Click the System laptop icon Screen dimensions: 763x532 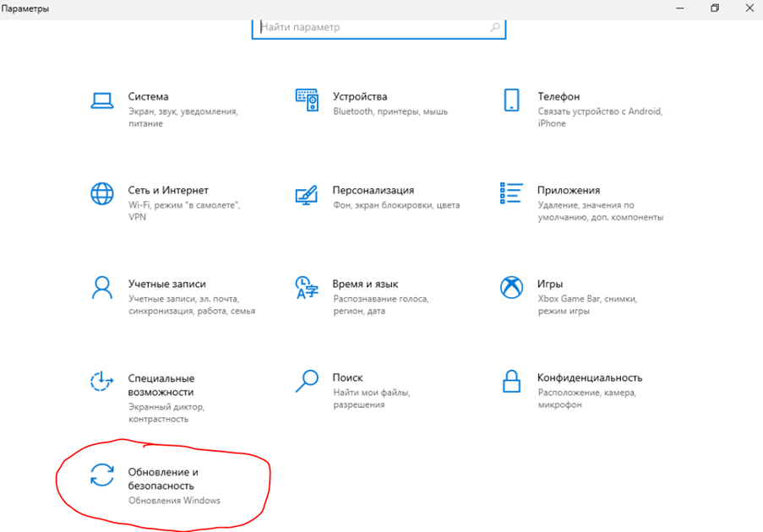click(x=102, y=100)
